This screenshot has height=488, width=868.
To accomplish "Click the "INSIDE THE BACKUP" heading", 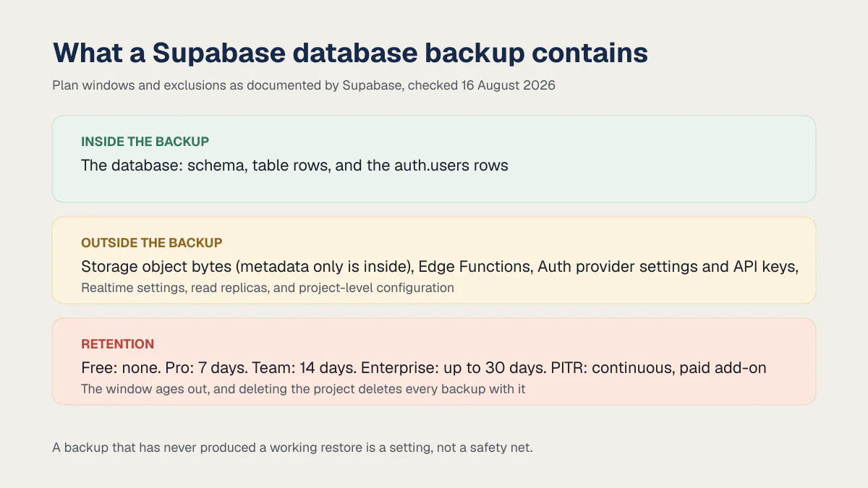I will point(145,142).
